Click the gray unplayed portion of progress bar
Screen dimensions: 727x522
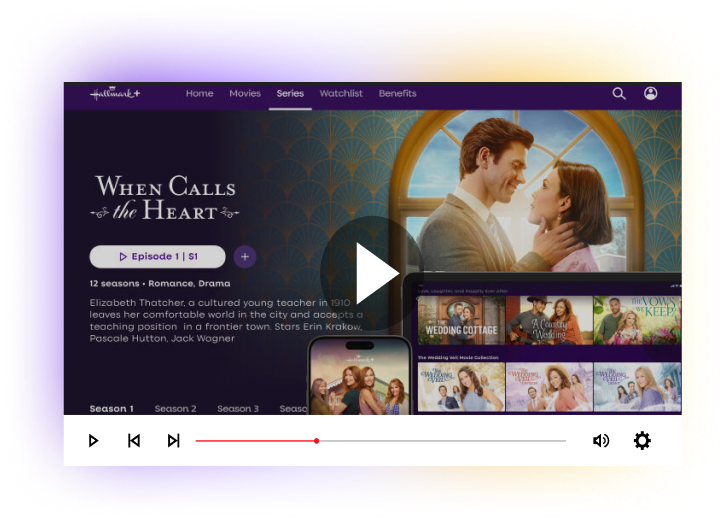click(442, 441)
